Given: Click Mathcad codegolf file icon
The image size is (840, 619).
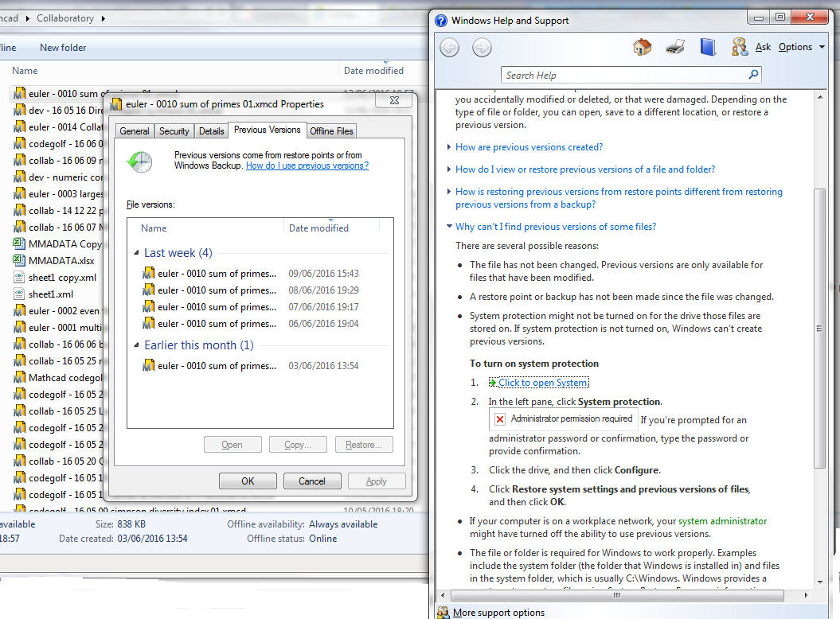Looking at the screenshot, I should pyautogui.click(x=19, y=377).
